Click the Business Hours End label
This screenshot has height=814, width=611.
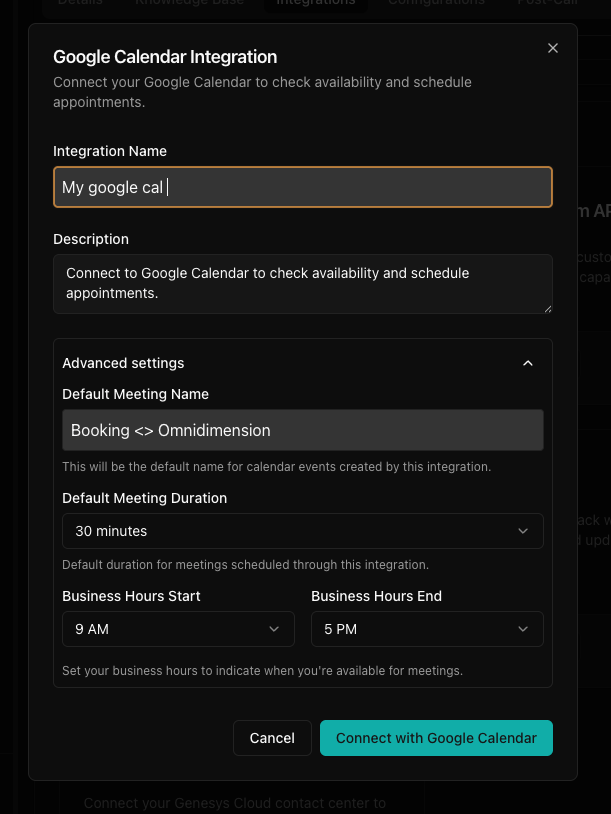coord(376,596)
